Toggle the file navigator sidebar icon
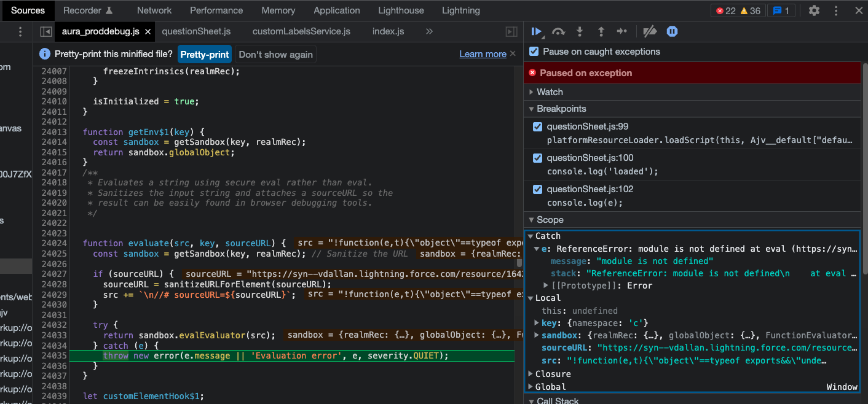 click(x=46, y=31)
